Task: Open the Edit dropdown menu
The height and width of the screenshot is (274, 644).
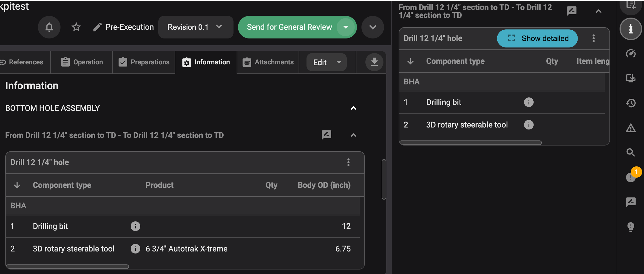Action: coord(326,62)
